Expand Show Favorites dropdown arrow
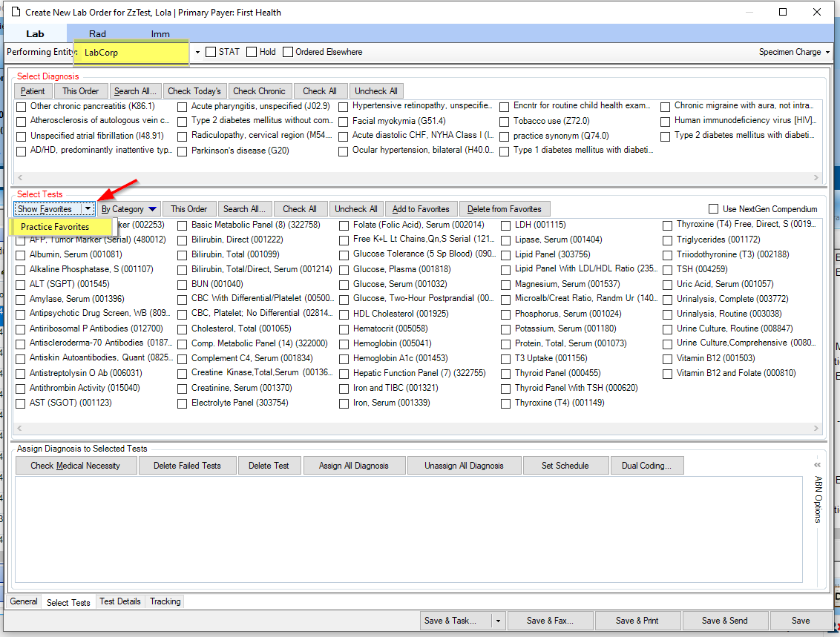This screenshot has width=840, height=637. tap(88, 209)
